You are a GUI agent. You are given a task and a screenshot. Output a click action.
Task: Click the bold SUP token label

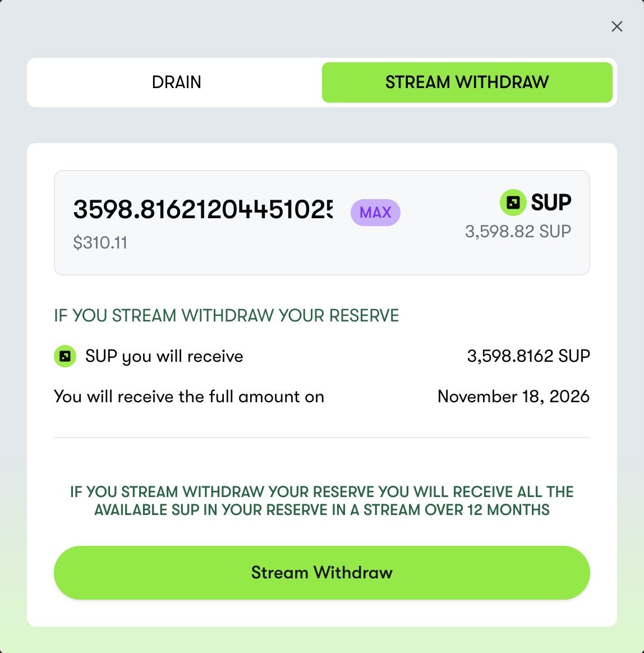[551, 203]
